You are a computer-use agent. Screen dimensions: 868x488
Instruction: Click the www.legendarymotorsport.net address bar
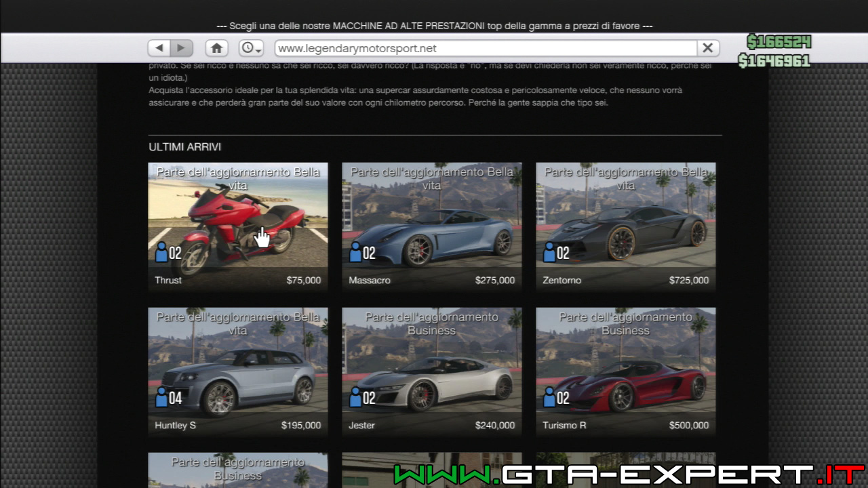[486, 48]
